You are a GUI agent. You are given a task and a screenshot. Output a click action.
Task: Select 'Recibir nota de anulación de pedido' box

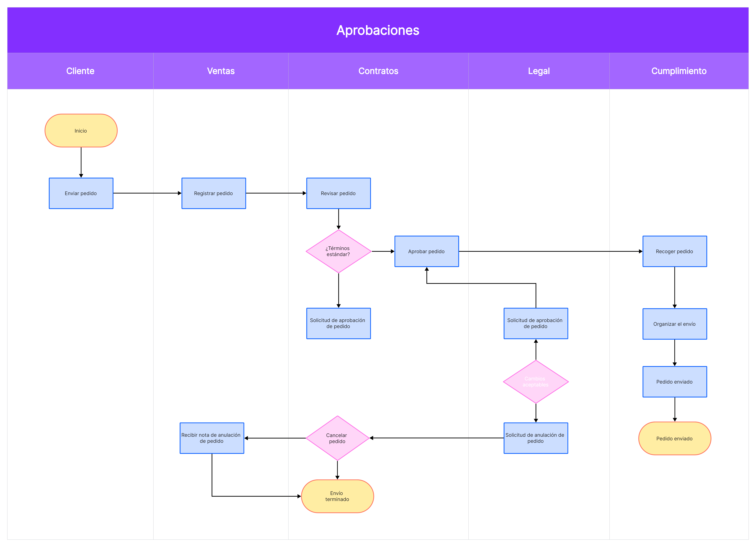coord(212,438)
